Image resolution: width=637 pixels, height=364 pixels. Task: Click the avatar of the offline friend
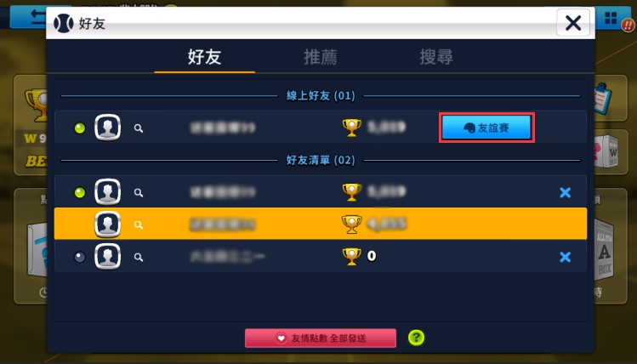[108, 256]
